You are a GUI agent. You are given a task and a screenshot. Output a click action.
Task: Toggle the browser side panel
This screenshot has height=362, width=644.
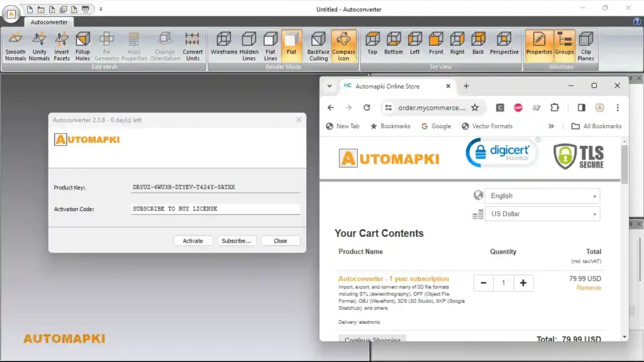click(x=581, y=107)
